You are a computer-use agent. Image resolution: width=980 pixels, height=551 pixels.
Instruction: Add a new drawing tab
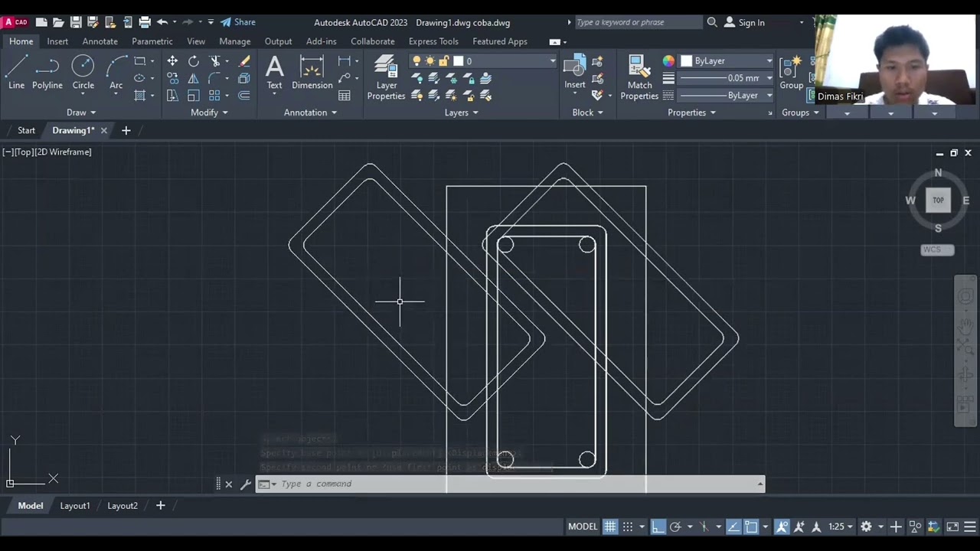[126, 130]
